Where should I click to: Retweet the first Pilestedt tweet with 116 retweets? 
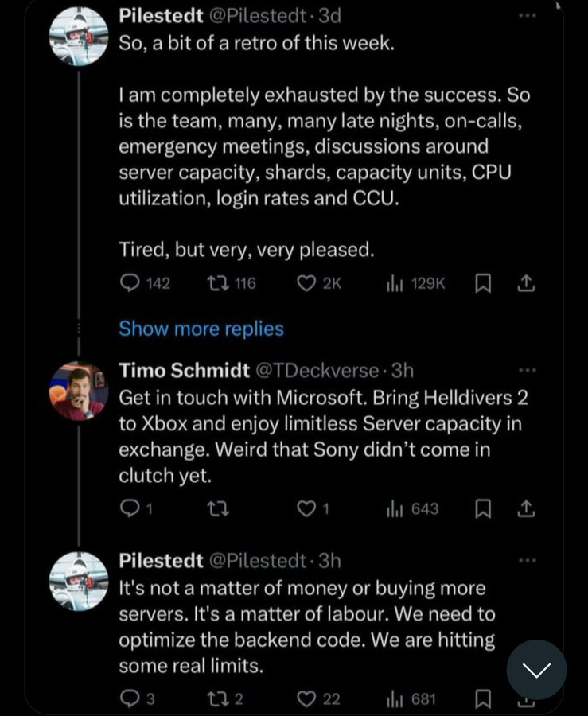(232, 283)
